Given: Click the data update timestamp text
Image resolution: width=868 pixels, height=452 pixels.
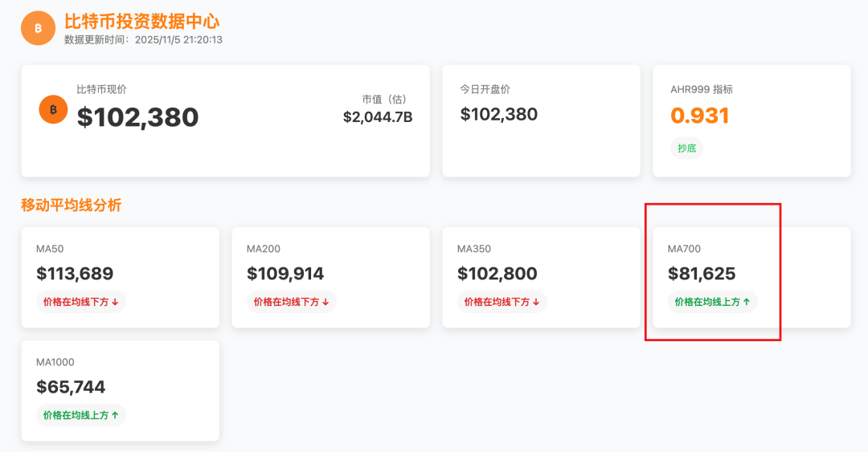Looking at the screenshot, I should [x=143, y=40].
